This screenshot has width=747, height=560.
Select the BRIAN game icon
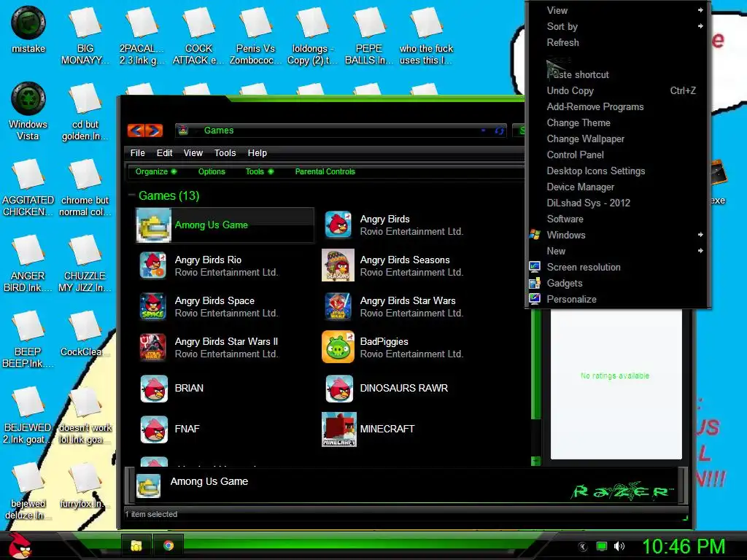point(154,389)
